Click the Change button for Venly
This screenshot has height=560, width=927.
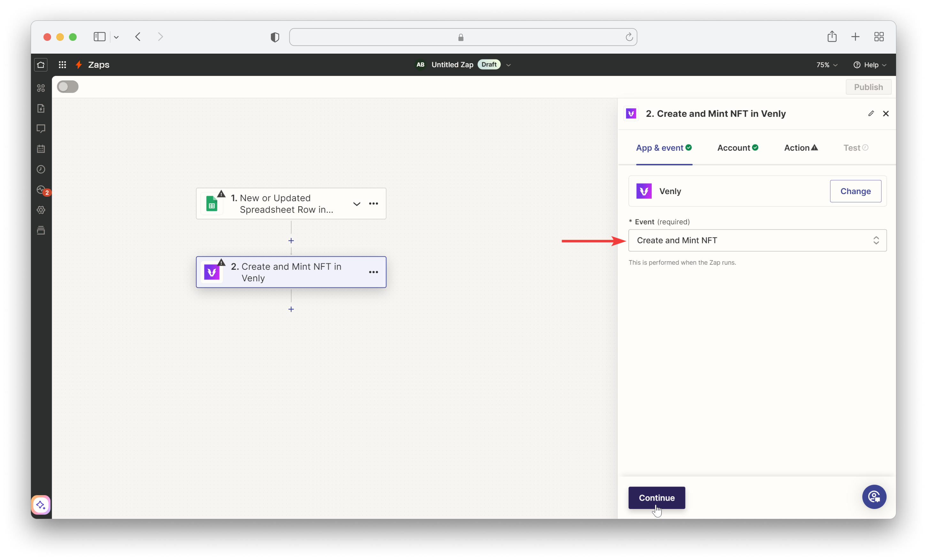click(x=855, y=191)
